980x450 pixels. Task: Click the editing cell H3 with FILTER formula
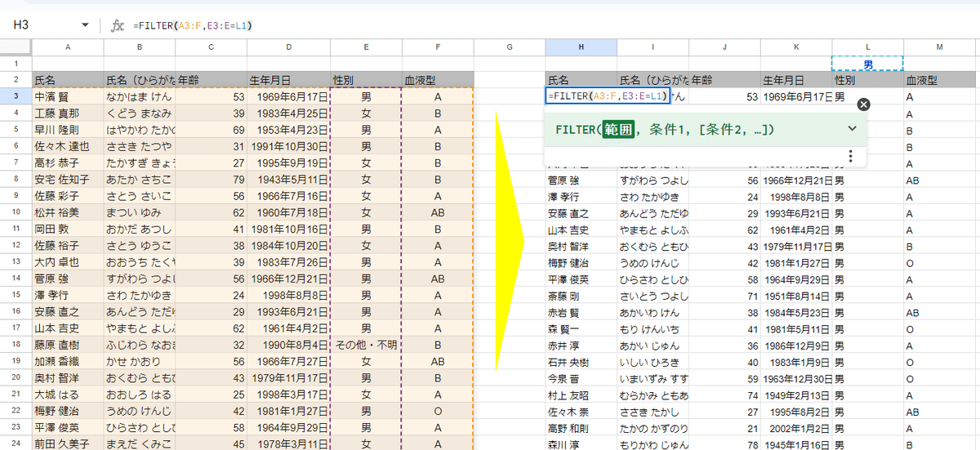[608, 96]
